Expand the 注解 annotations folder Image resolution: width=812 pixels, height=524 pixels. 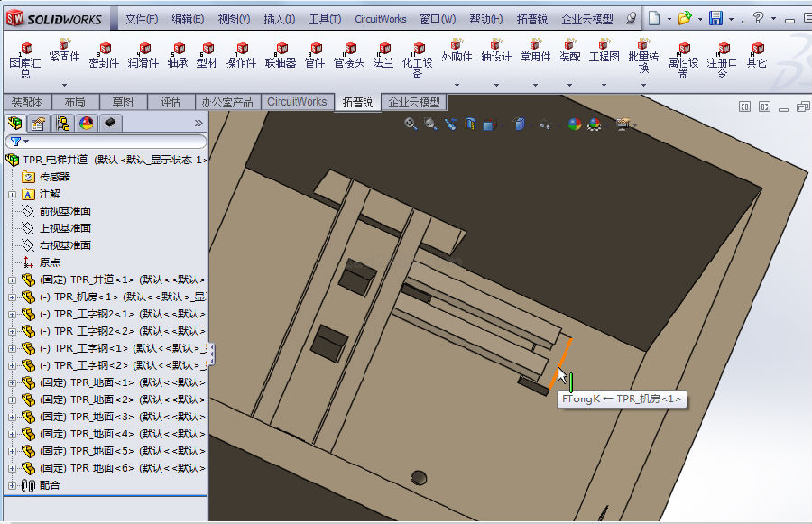tap(13, 194)
